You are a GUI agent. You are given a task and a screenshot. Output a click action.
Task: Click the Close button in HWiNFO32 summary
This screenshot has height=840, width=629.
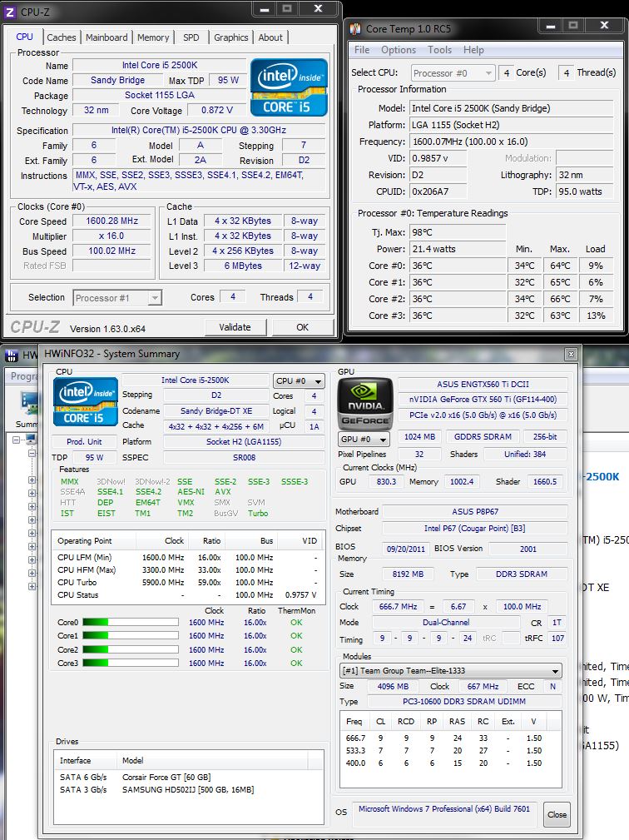click(557, 814)
